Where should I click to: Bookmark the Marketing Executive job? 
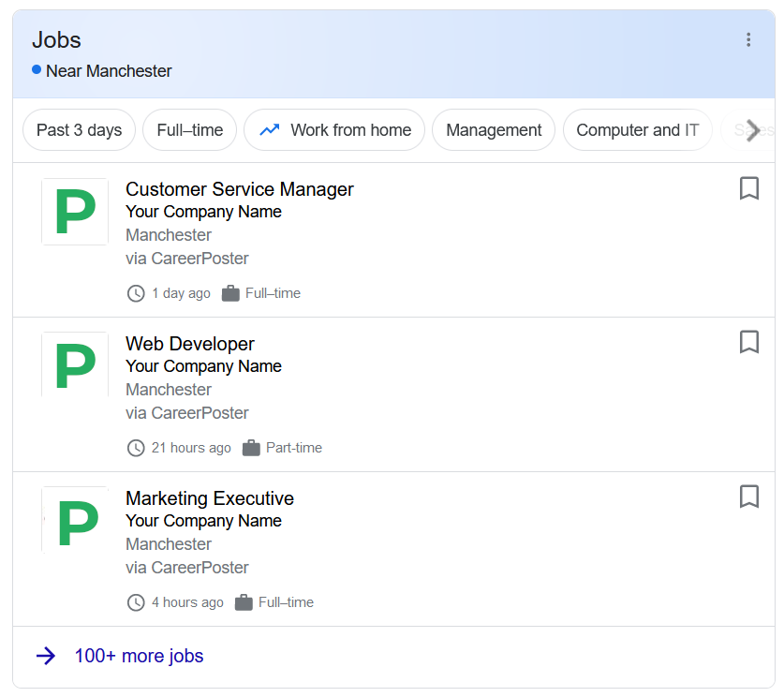[748, 497]
